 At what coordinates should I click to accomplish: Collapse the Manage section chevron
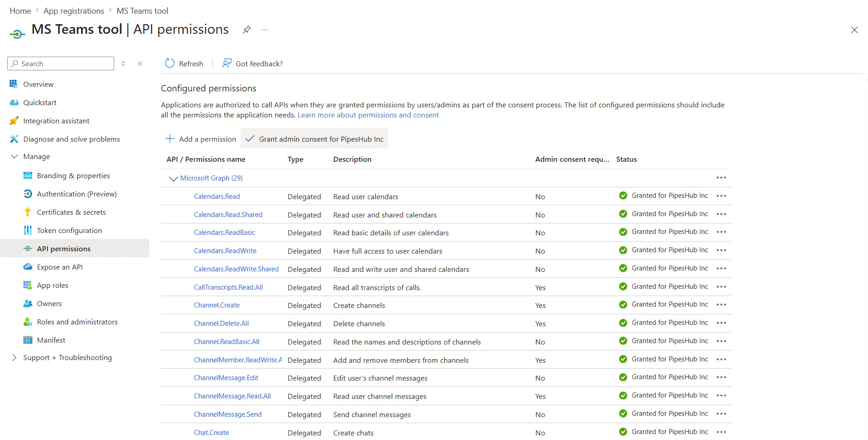pos(14,156)
